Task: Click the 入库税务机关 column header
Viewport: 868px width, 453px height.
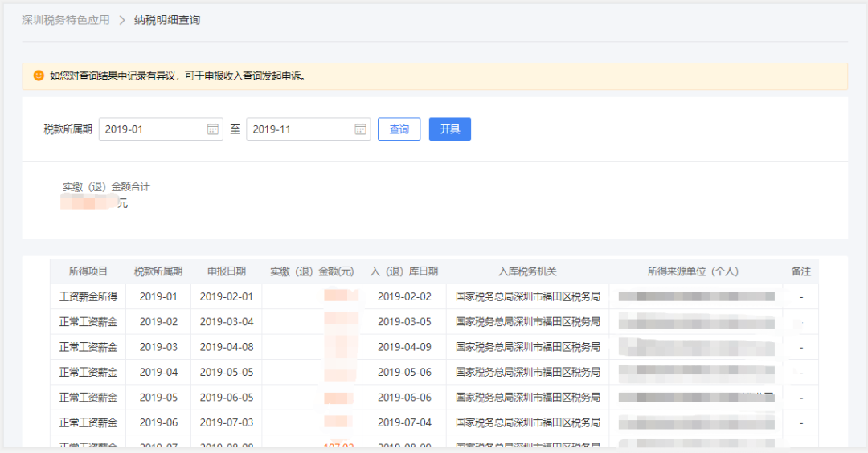Action: [527, 271]
